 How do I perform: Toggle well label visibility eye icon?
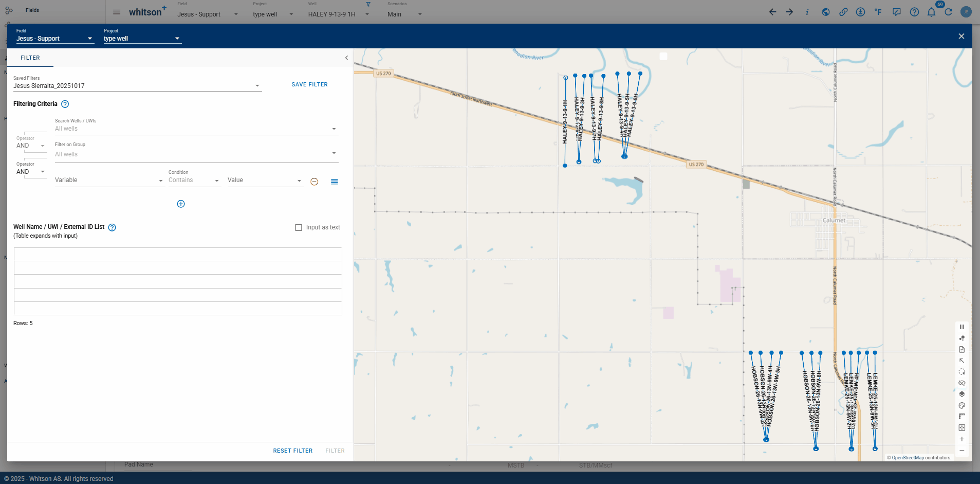(x=961, y=383)
